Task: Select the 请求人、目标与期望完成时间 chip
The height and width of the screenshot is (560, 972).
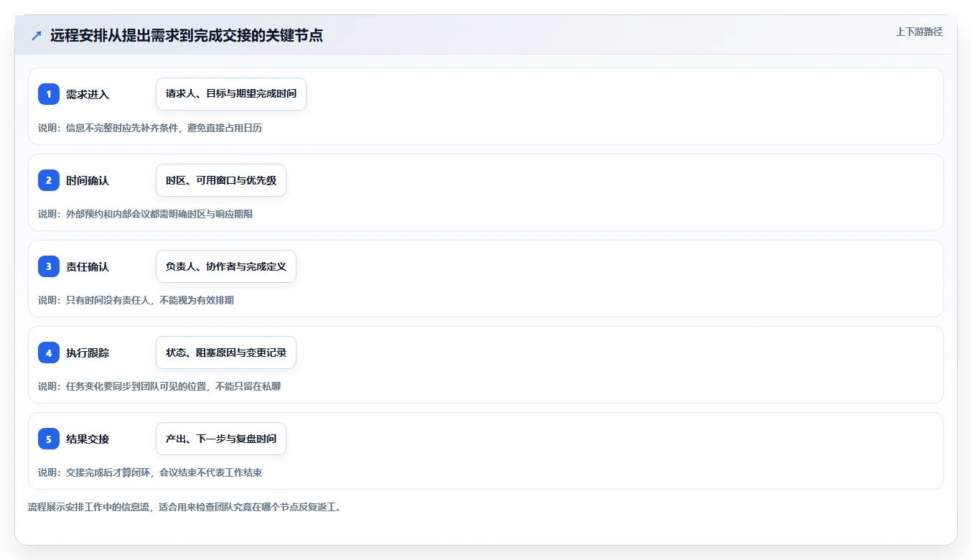Action: (231, 94)
